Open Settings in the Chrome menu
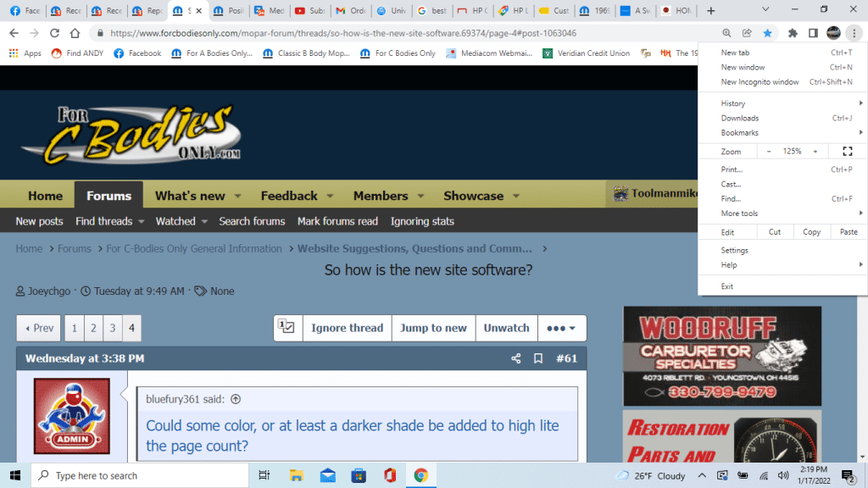 tap(734, 251)
